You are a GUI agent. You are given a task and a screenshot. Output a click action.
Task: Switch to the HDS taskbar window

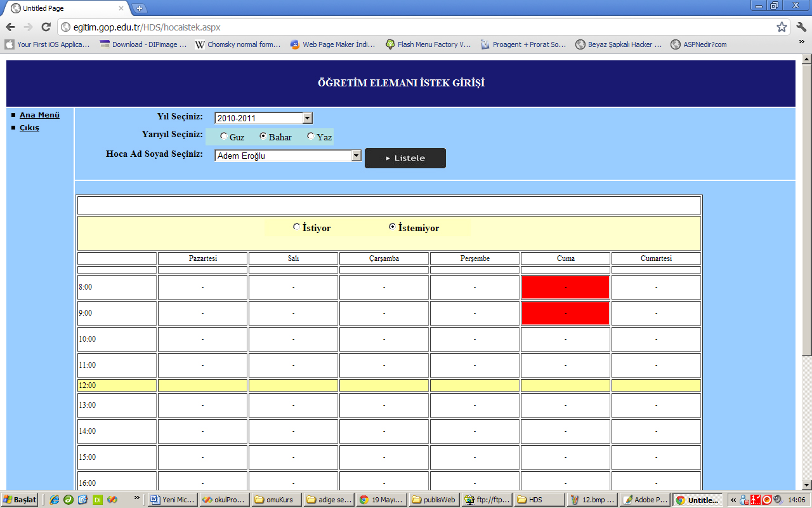[x=539, y=500]
